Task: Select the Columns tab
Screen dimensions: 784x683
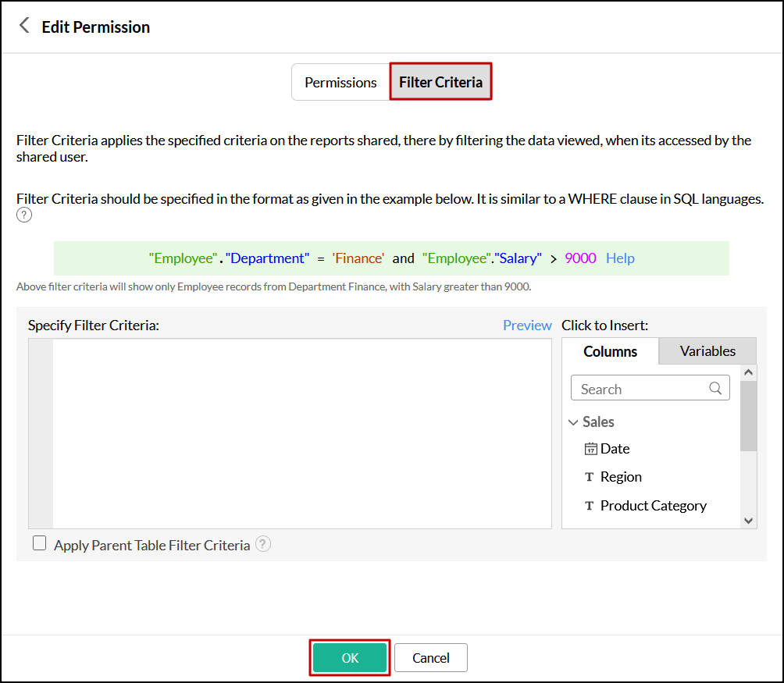Action: point(610,351)
